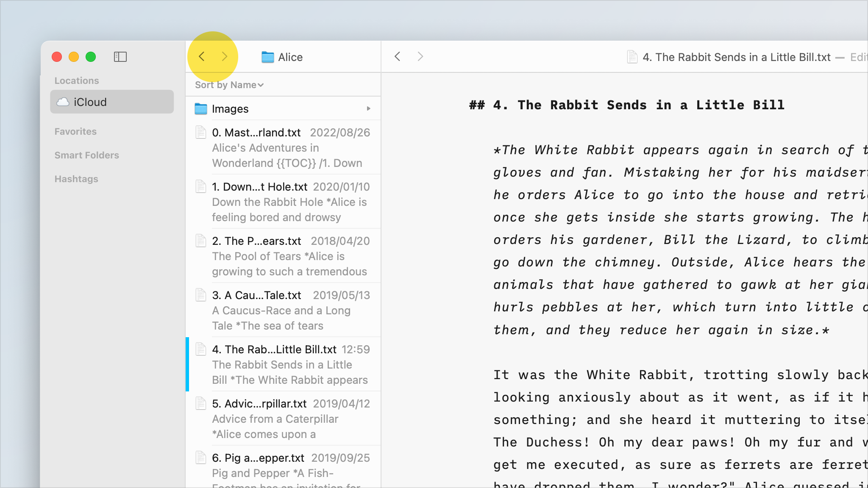Viewport: 868px width, 488px height.
Task: Click the file icon of 1. Down...t Hole.txt
Action: pyautogui.click(x=201, y=186)
